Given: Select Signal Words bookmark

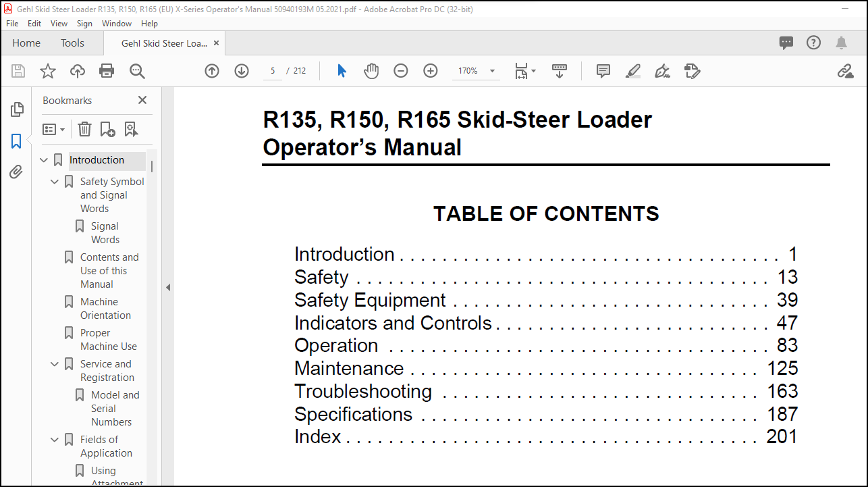Looking at the screenshot, I should [105, 233].
